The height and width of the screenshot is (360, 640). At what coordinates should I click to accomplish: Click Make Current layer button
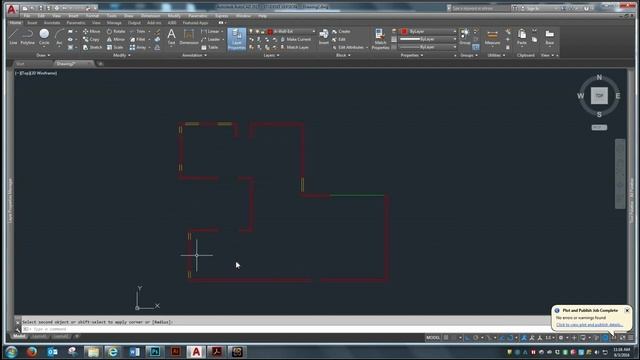click(x=296, y=40)
